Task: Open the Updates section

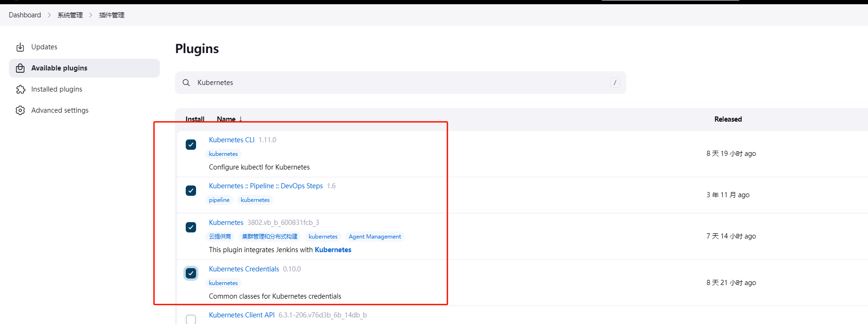Action: 84,47
